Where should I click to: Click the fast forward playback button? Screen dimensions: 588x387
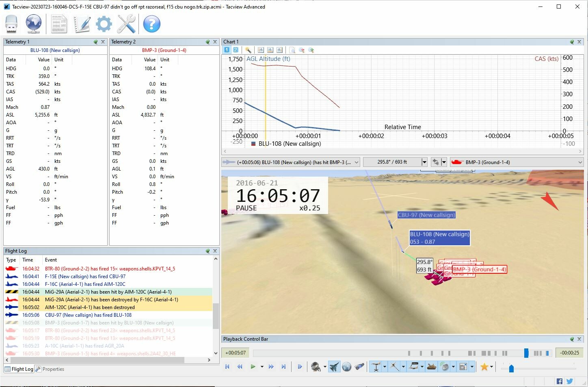point(271,367)
